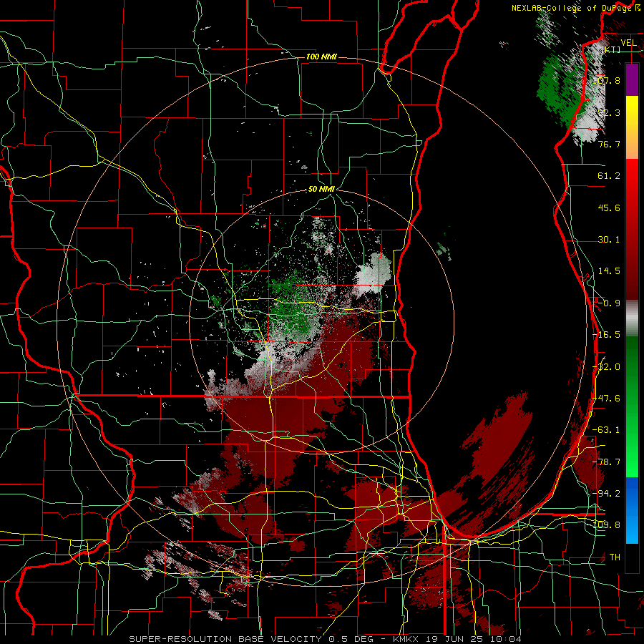Click the 100 NMI range ring label
This screenshot has width=644, height=644.
pyautogui.click(x=321, y=57)
